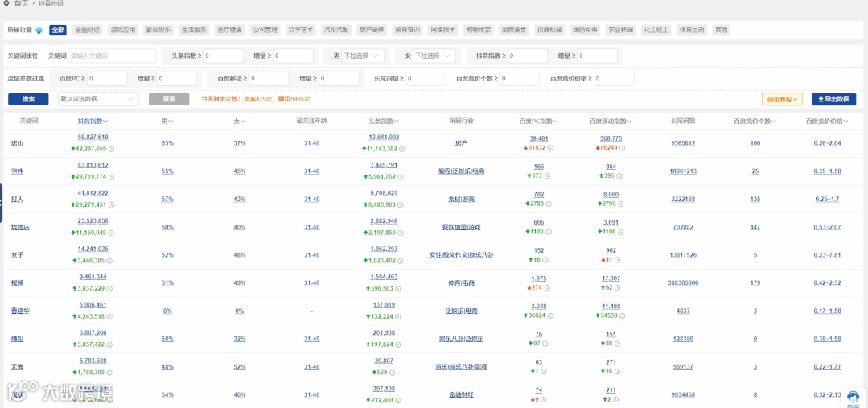
Task: Click the 长尾词量 ≥ input field
Action: point(425,79)
